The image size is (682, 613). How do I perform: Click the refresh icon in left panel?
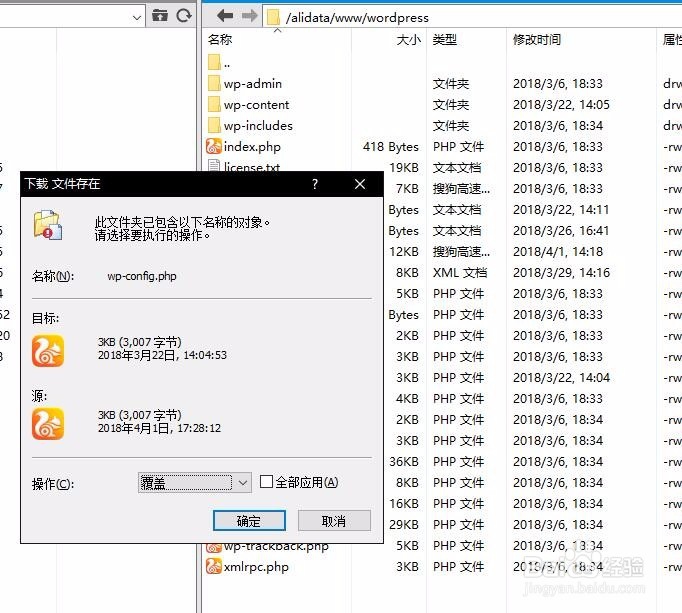[x=184, y=16]
